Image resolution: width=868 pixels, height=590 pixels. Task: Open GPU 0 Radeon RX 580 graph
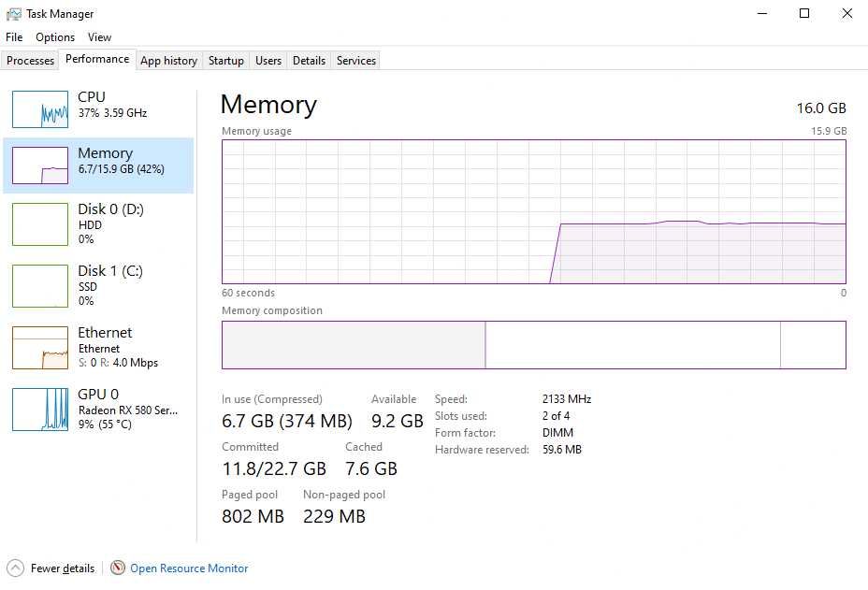[x=40, y=409]
